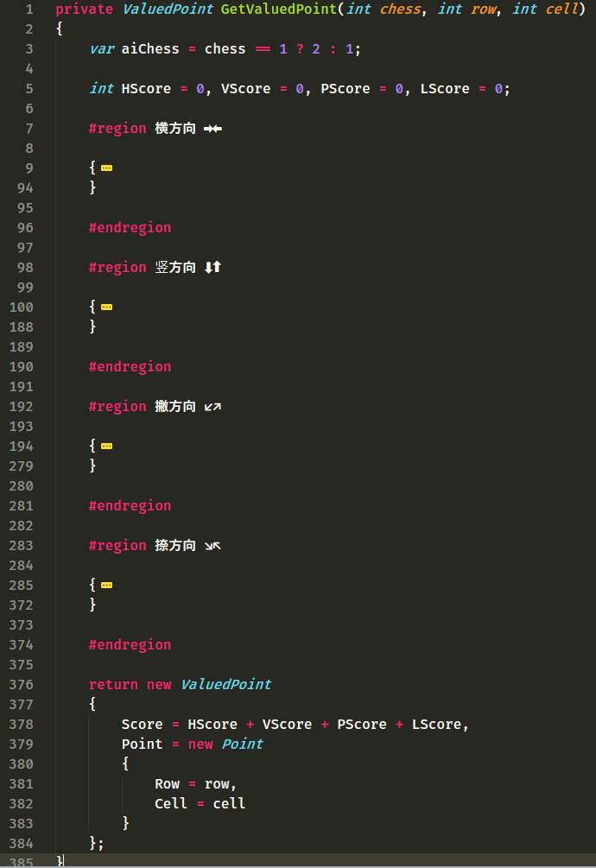596x868 pixels.
Task: Click the Score property on line 378
Action: [x=142, y=725]
